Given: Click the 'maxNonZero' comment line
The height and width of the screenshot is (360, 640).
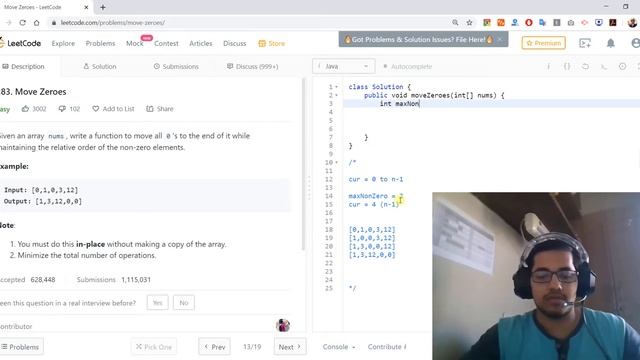Looking at the screenshot, I should 376,196.
